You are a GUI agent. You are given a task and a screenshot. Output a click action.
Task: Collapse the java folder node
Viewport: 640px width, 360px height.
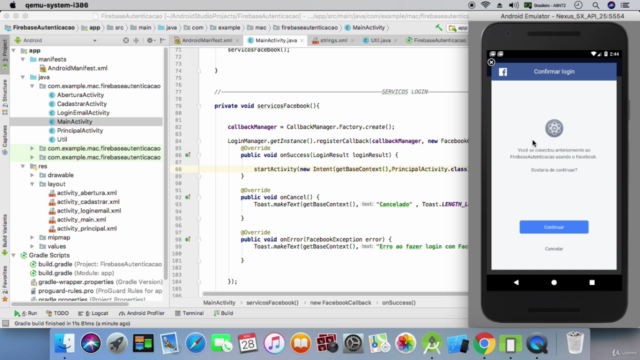point(23,77)
